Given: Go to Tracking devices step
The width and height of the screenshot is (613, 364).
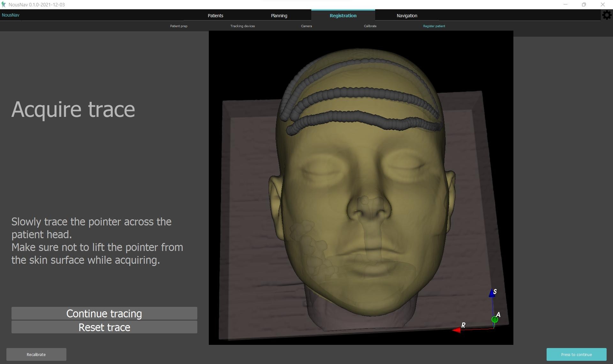Looking at the screenshot, I should (x=242, y=26).
